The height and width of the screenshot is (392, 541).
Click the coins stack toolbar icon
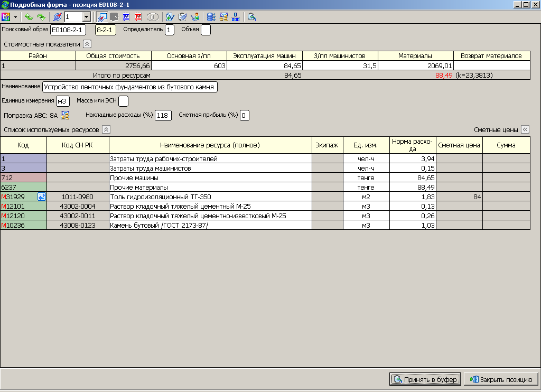[223, 16]
